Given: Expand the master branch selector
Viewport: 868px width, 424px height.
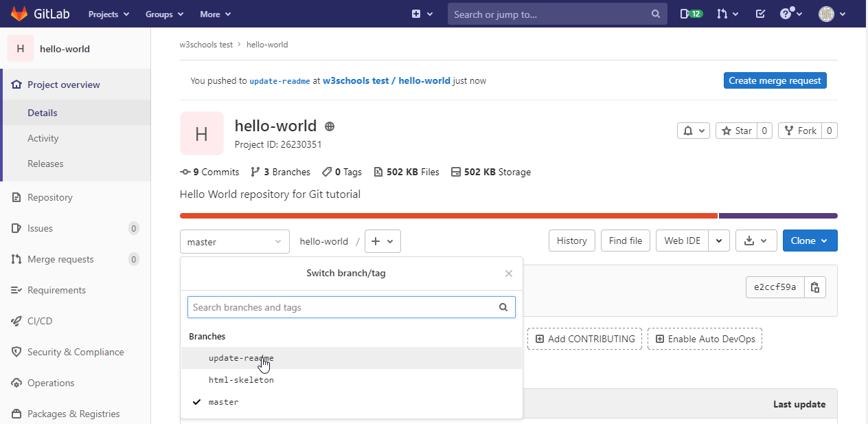Looking at the screenshot, I should (234, 242).
